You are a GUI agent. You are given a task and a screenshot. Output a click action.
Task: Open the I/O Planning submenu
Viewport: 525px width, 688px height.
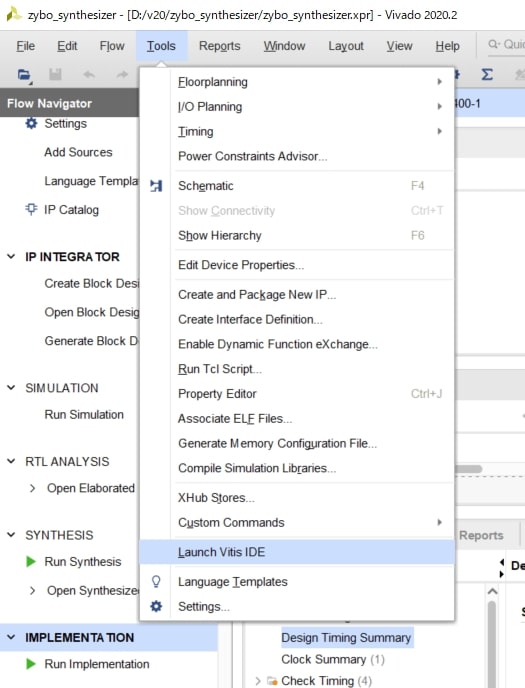pyautogui.click(x=297, y=107)
